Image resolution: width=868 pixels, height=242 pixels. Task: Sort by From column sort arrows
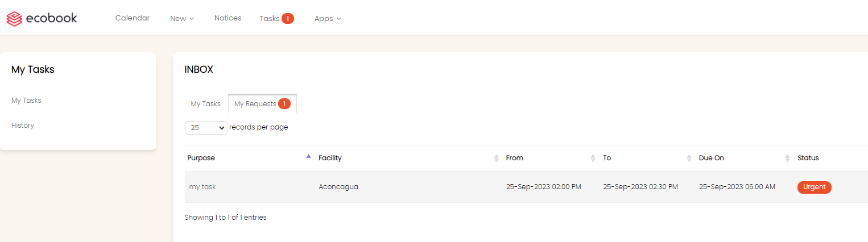pos(593,158)
